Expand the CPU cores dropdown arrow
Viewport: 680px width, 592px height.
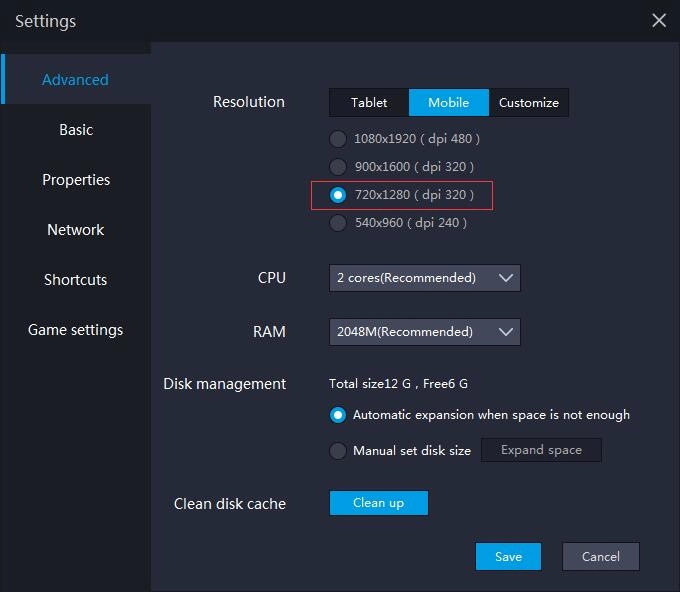pyautogui.click(x=506, y=278)
